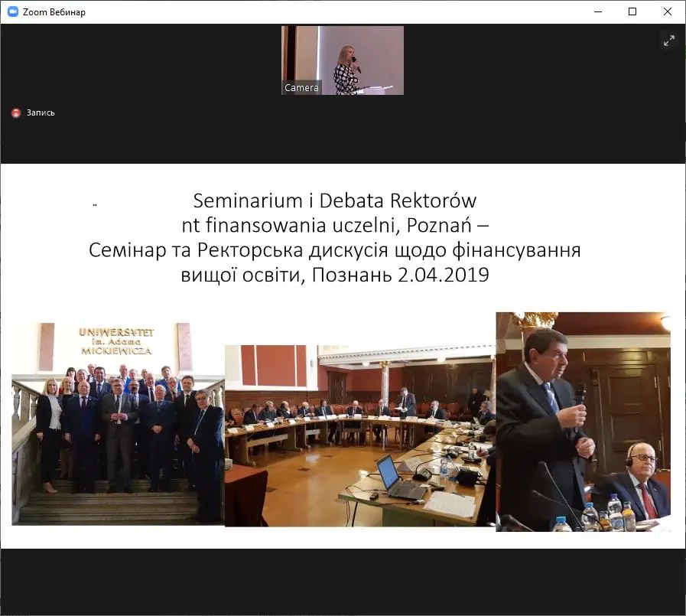Click the 'Zoom Вебинар' window title

point(54,11)
